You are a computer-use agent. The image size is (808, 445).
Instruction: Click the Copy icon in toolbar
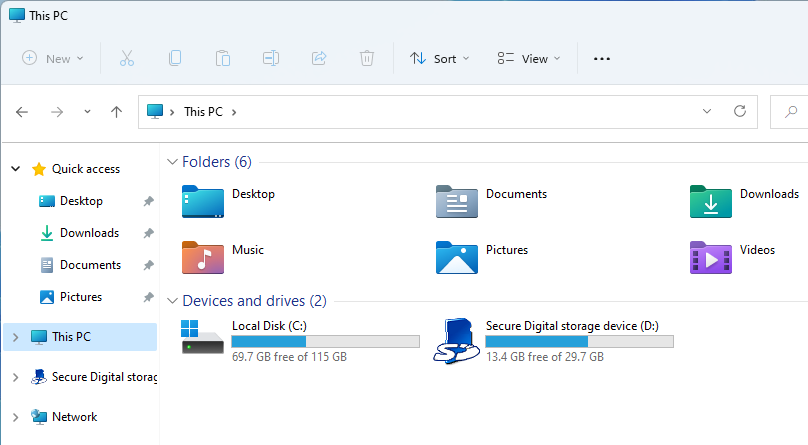175,58
